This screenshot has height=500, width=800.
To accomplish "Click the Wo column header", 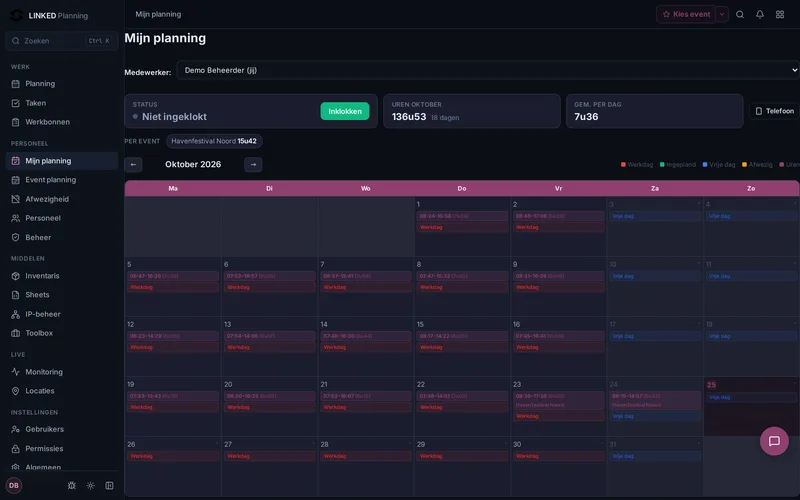I will click(366, 188).
